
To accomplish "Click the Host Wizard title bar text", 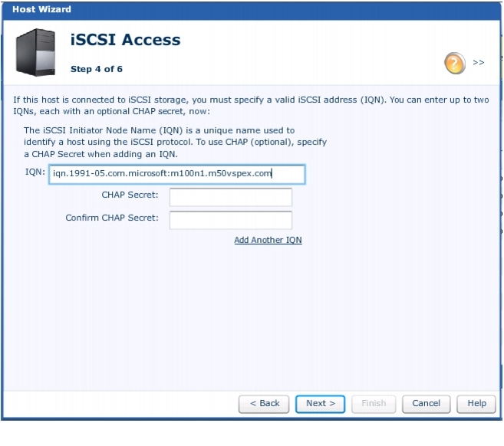I will pos(41,9).
